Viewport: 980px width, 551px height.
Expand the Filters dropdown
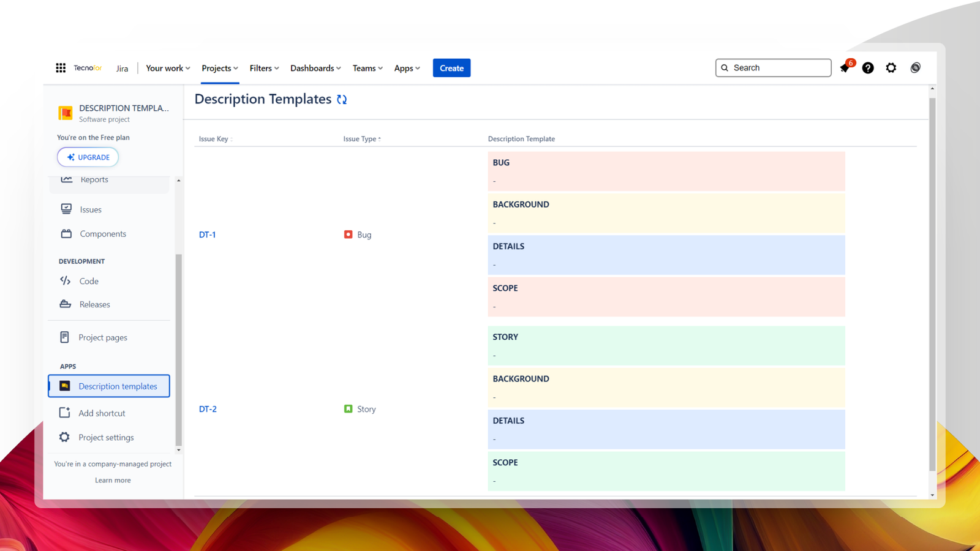tap(264, 68)
